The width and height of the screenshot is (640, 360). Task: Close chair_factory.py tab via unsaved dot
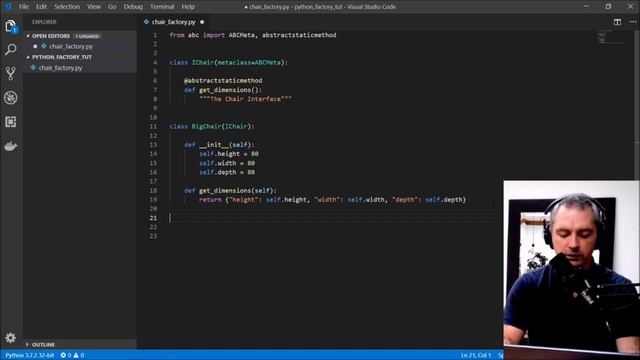click(x=202, y=22)
